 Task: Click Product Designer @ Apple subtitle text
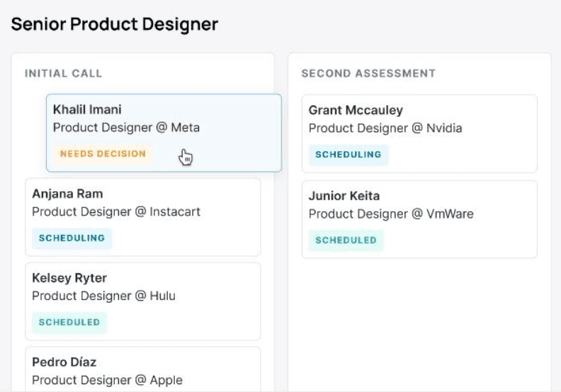click(107, 380)
